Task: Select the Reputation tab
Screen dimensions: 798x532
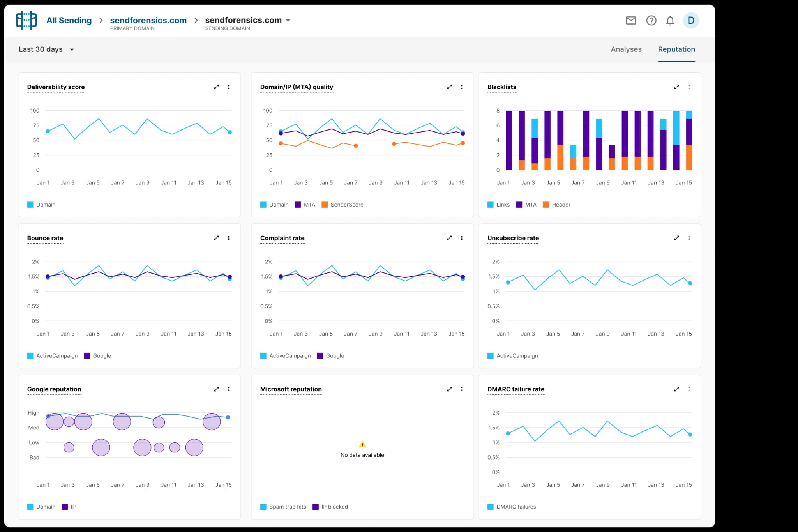Action: click(676, 49)
